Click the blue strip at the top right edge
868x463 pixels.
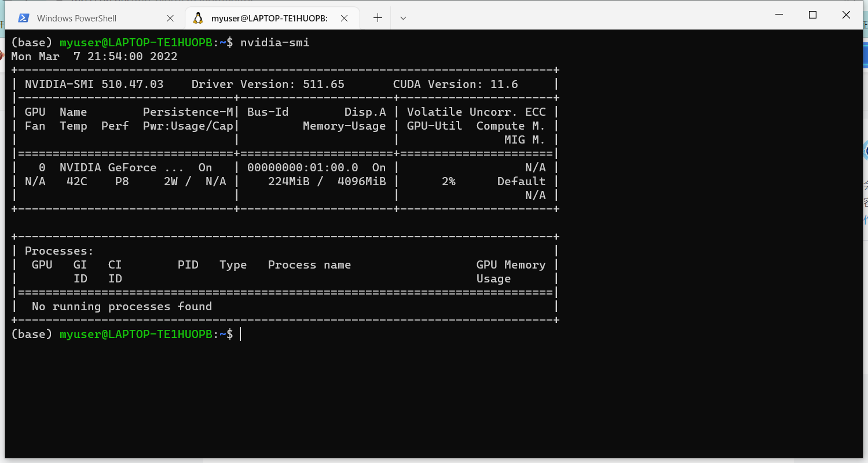coord(865,55)
